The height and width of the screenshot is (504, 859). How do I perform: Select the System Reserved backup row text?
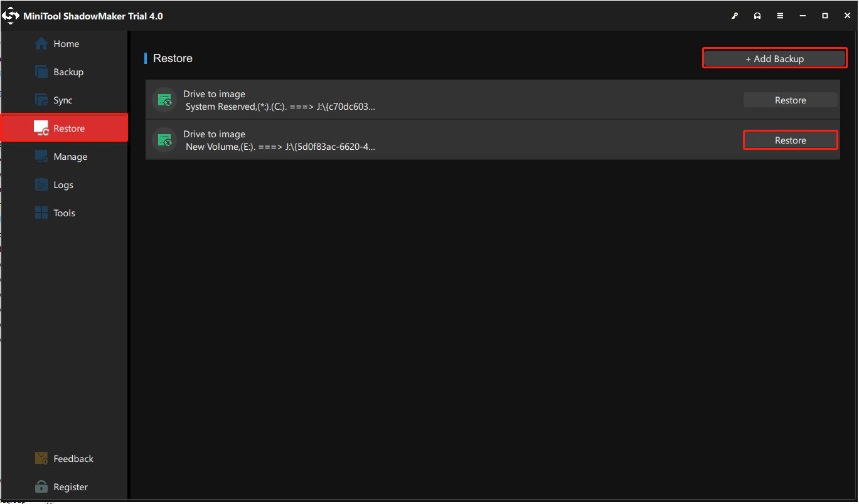[280, 107]
